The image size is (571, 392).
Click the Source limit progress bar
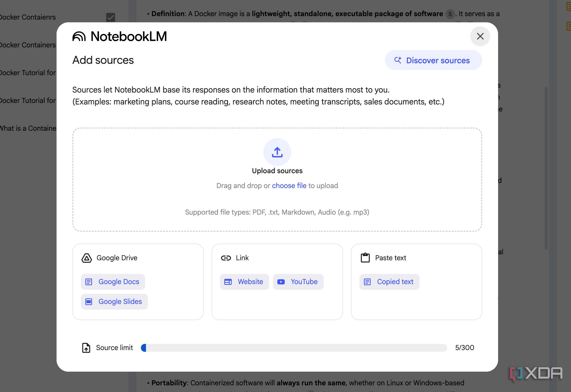[294, 348]
